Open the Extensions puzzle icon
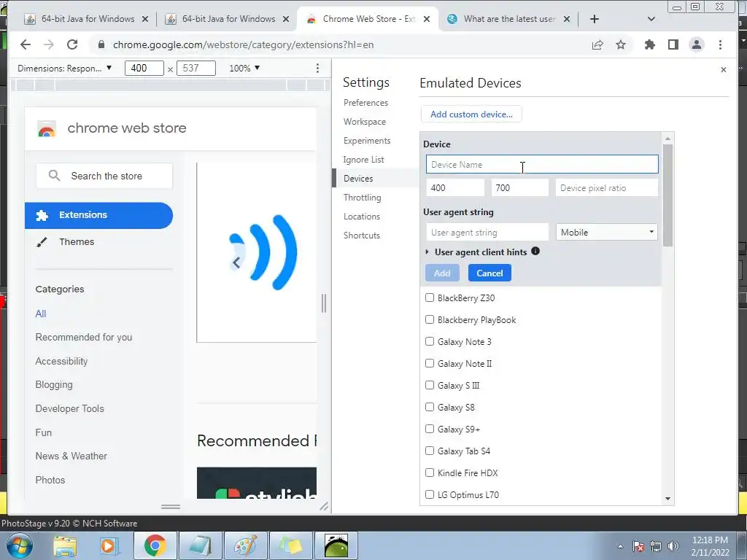 (x=650, y=44)
